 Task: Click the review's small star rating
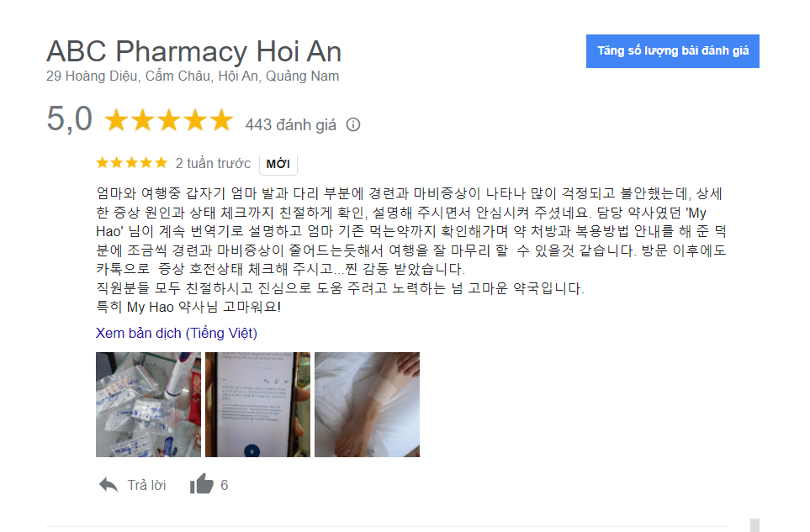pyautogui.click(x=132, y=163)
